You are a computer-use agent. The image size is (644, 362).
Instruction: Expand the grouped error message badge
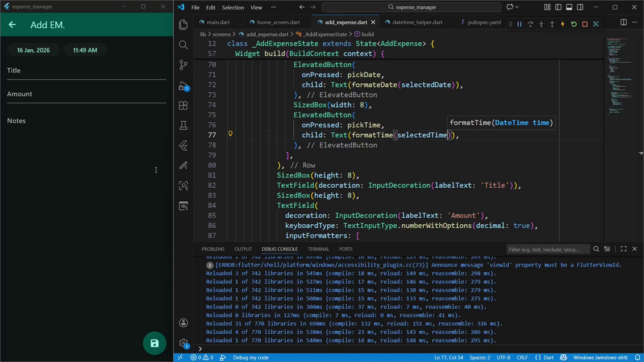(x=210, y=265)
